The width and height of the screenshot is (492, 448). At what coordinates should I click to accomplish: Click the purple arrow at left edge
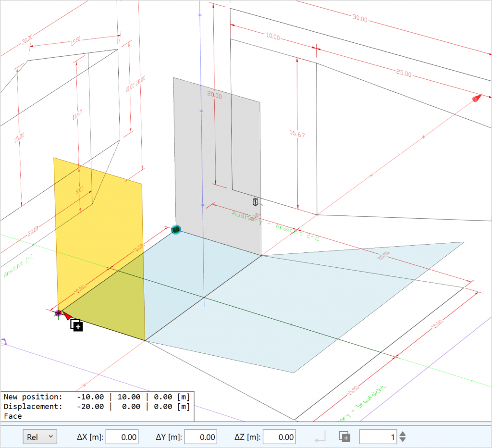pos(3,342)
